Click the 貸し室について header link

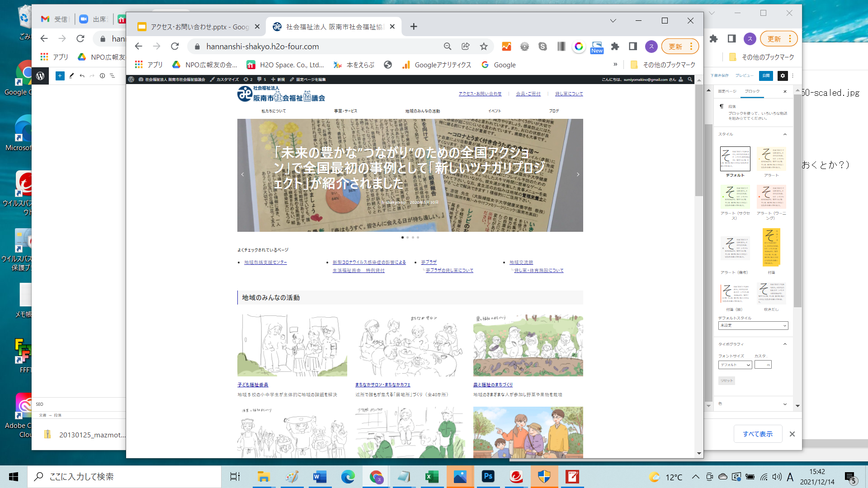tap(569, 94)
